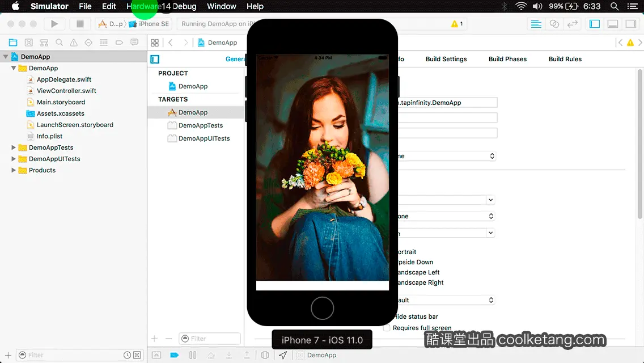The image size is (644, 363).
Task: Click the Add target plus button
Action: (x=154, y=339)
